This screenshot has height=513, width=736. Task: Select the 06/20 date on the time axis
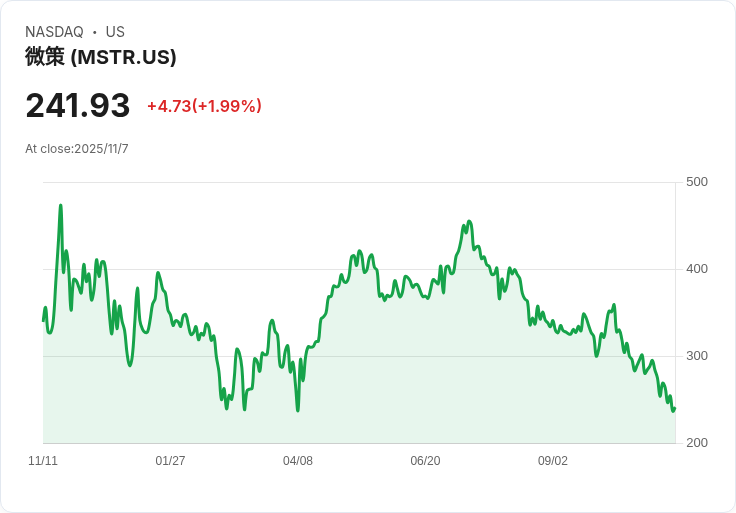[x=425, y=461]
